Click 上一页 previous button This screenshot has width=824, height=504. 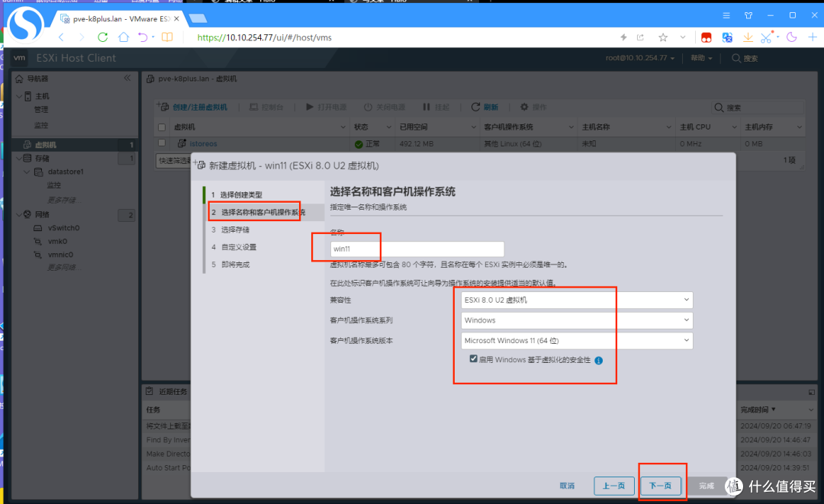[x=613, y=486]
